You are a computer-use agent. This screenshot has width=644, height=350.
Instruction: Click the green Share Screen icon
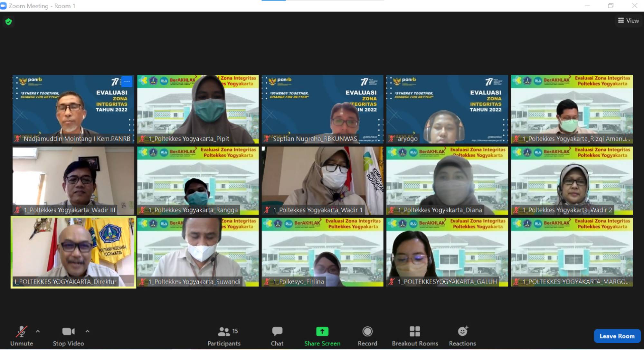322,332
